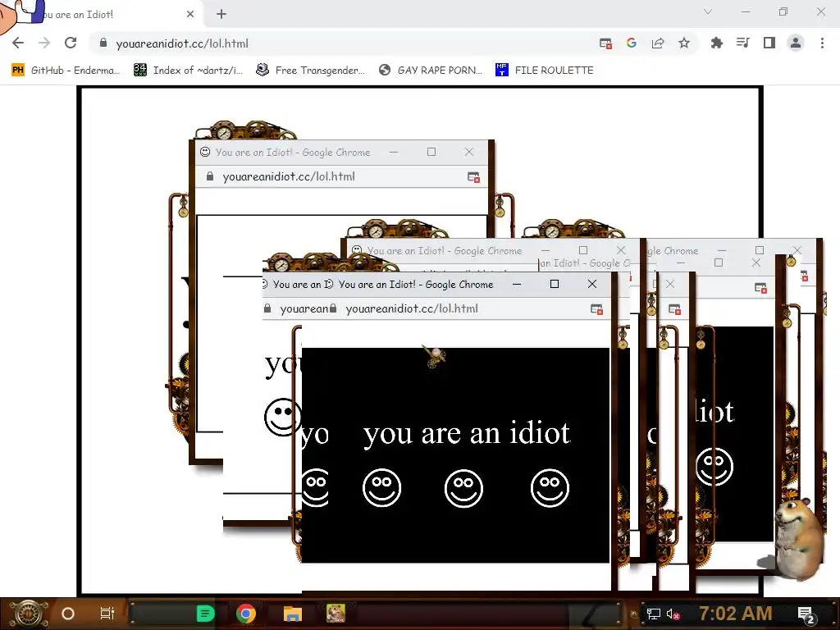Close the 'You are an Idiot!' tab
This screenshot has width=840, height=630.
click(190, 15)
